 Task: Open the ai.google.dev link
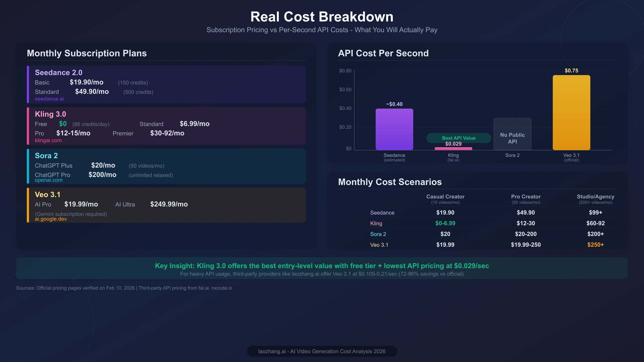51,219
